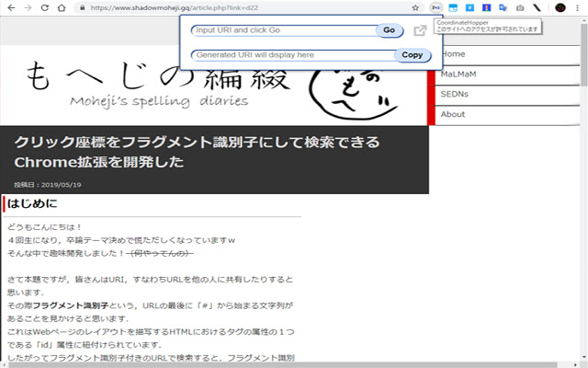Viewport: 588px width, 368px height.
Task: Click the open-in-new-tab icon in popup
Action: (420, 30)
